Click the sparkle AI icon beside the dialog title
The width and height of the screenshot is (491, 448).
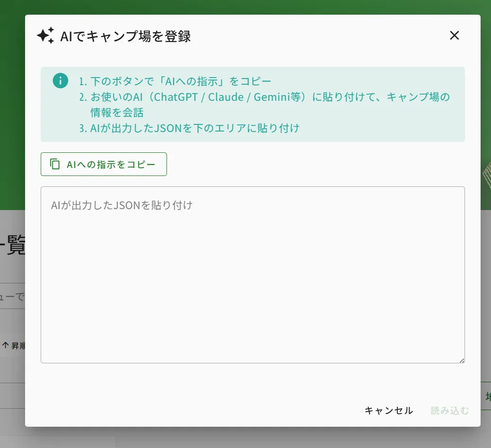pyautogui.click(x=46, y=35)
